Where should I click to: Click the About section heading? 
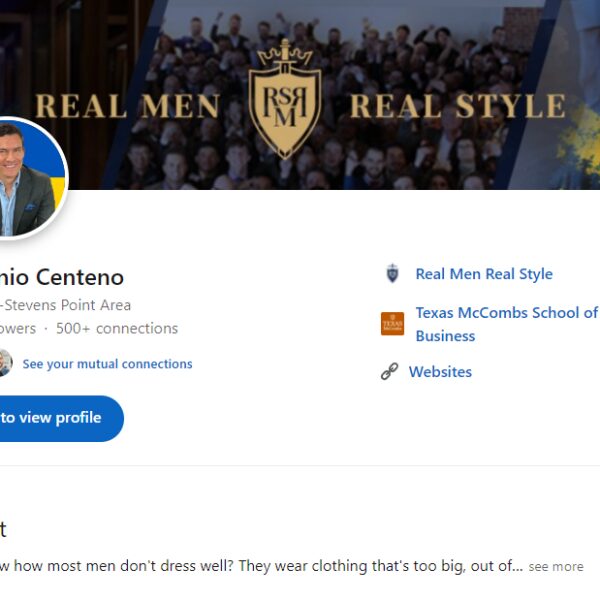coord(3,529)
